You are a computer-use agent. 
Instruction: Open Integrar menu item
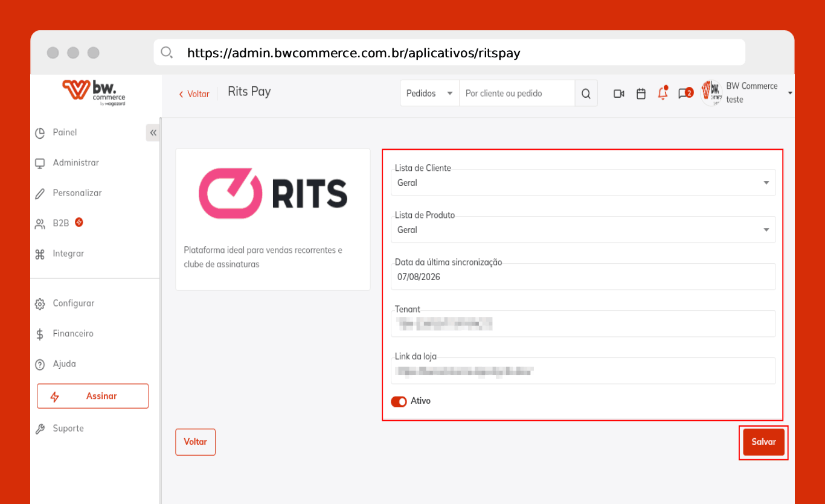(68, 254)
